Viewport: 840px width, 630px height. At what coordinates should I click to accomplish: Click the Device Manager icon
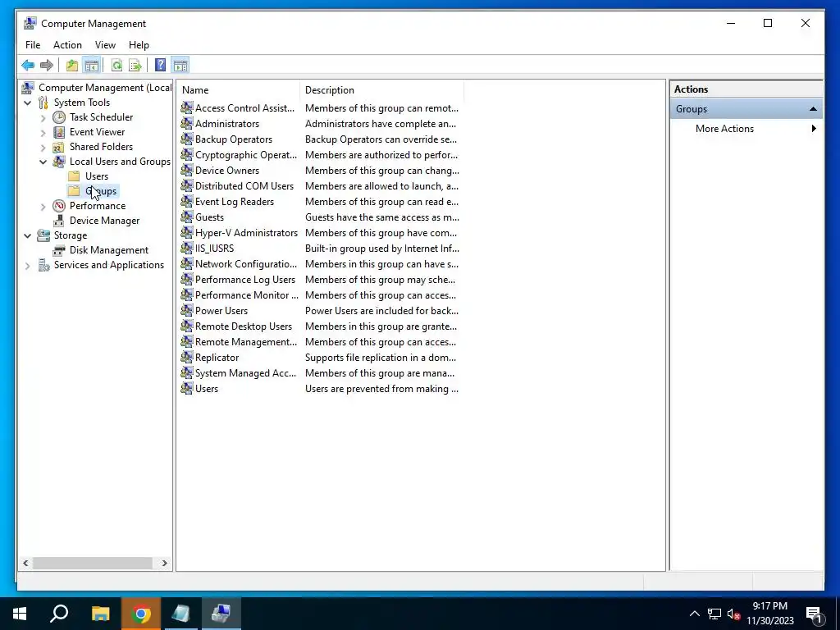(59, 221)
